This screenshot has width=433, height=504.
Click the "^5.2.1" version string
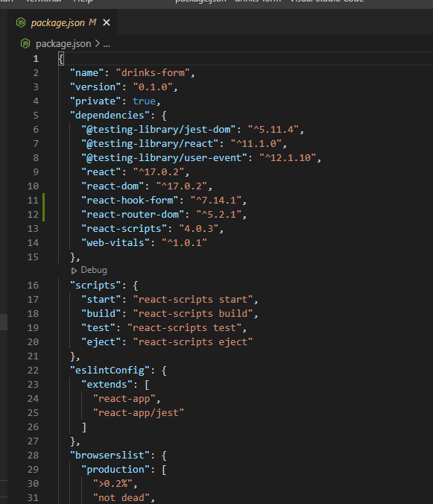[219, 215]
